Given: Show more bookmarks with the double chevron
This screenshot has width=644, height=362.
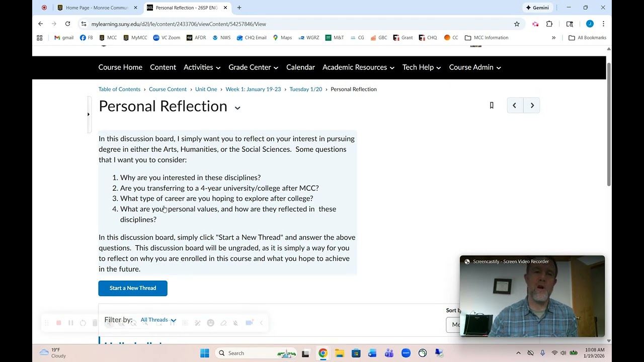Looking at the screenshot, I should 553,38.
